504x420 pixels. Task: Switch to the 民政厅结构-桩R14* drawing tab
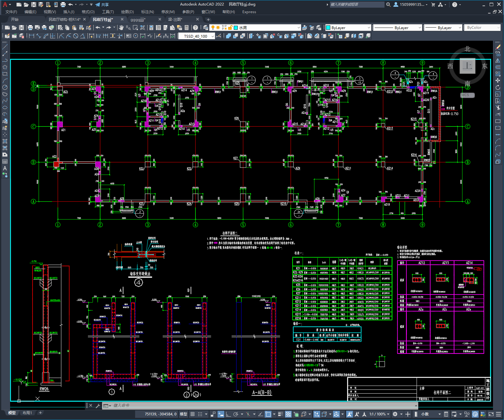click(x=65, y=19)
